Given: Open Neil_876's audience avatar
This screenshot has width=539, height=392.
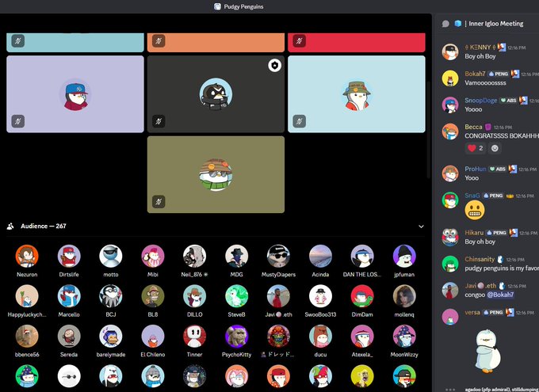Looking at the screenshot, I should pyautogui.click(x=194, y=257).
